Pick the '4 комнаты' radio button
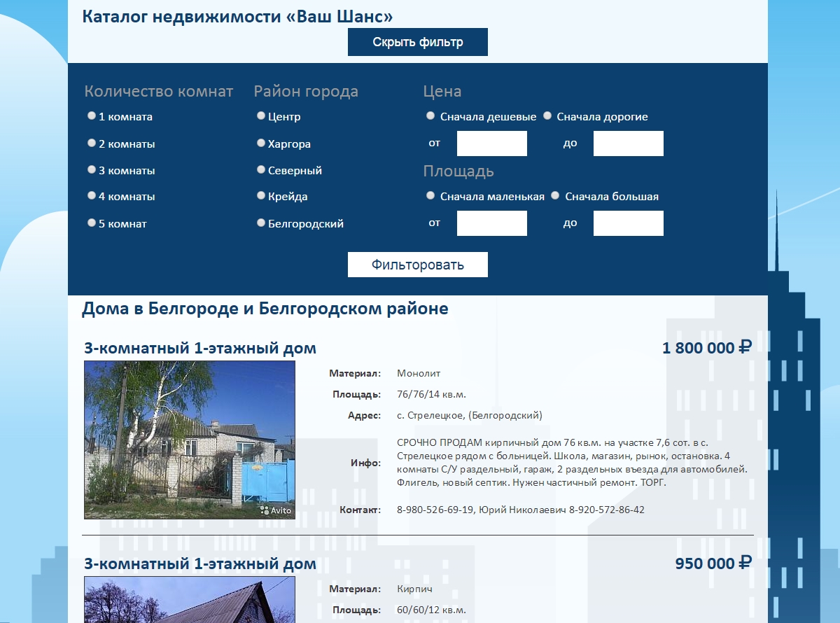Screen dimensions: 840x623 click(92, 196)
